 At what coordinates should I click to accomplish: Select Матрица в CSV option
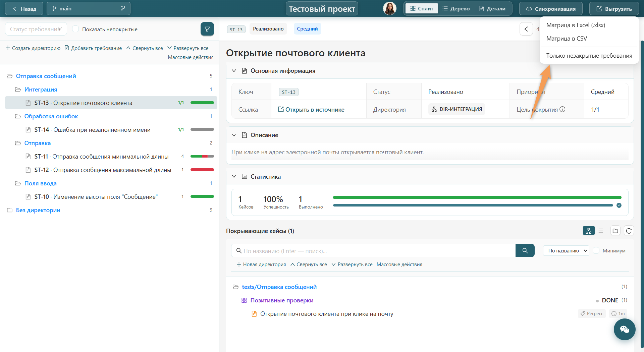tap(567, 39)
